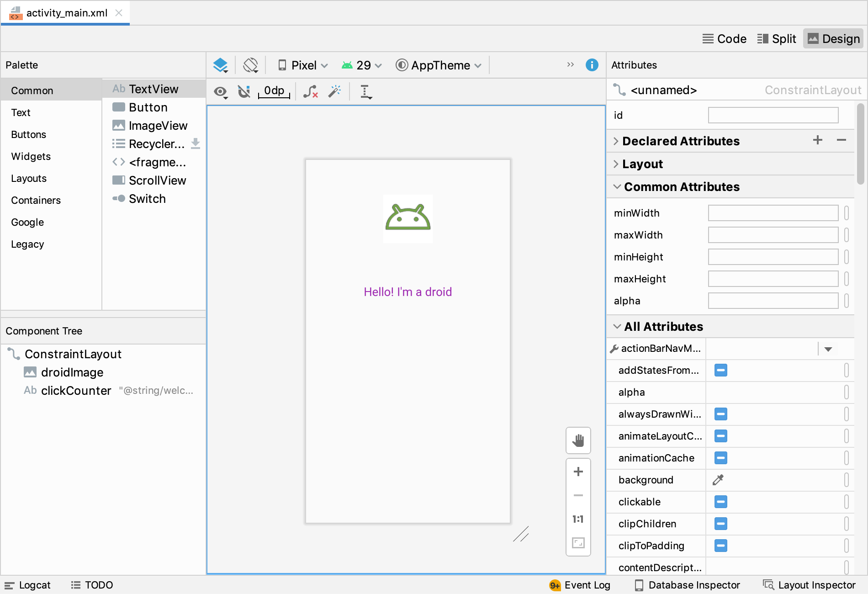Open the guidelines menu icon
The image size is (868, 594).
[366, 92]
